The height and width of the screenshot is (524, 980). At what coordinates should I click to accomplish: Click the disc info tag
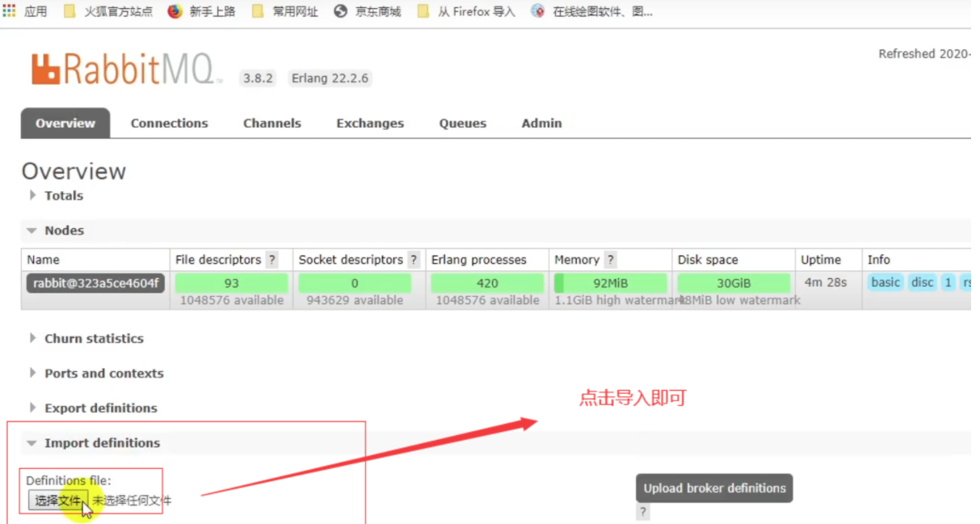[922, 282]
